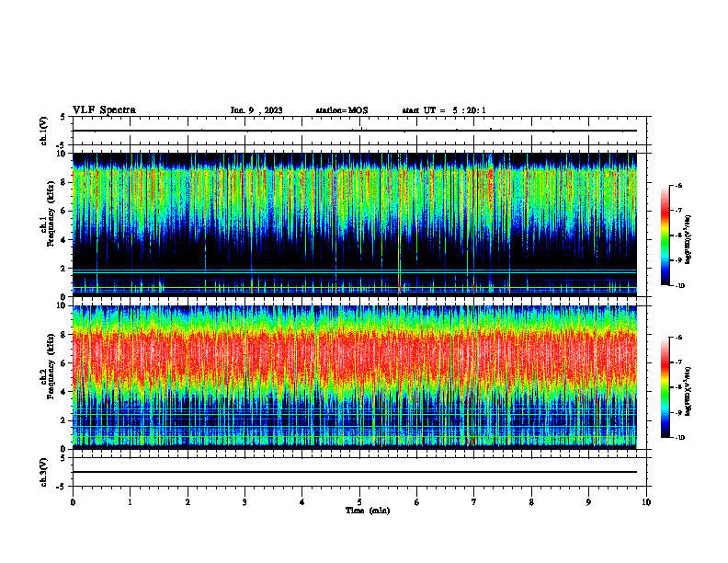Click the ch.1 color bar "log(PSD)" label

(688, 240)
